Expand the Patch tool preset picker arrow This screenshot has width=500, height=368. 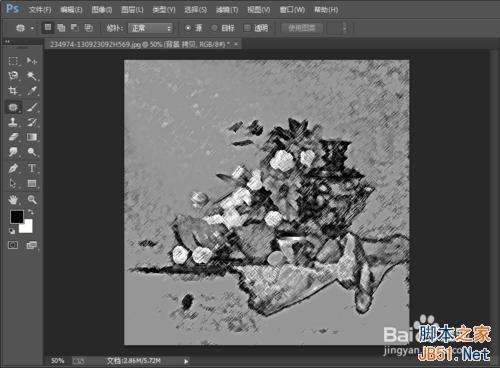coord(32,28)
